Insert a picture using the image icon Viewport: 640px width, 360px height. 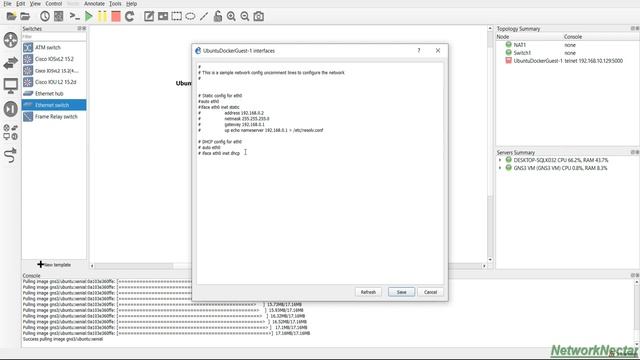pos(163,16)
